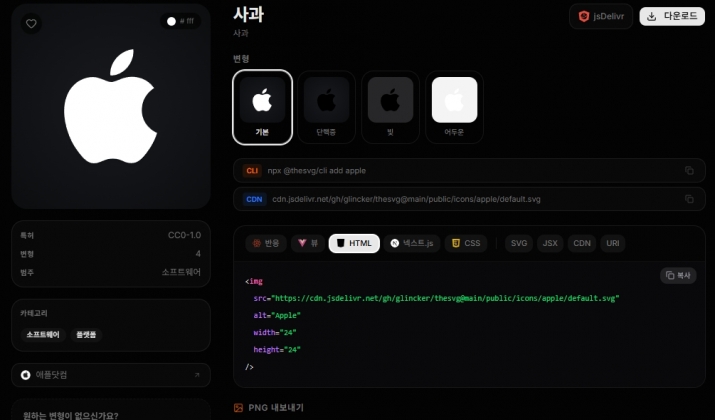The image size is (715, 420).
Task: Select the HTML code tab
Action: coord(354,243)
